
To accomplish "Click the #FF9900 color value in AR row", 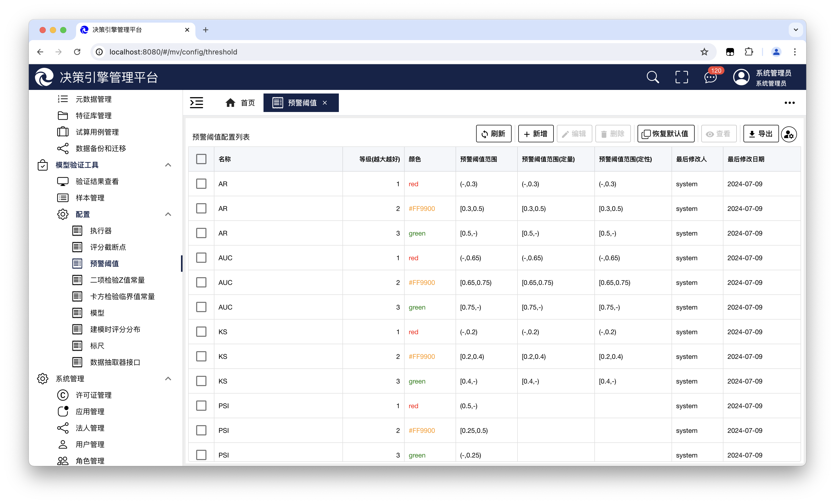I will (422, 209).
